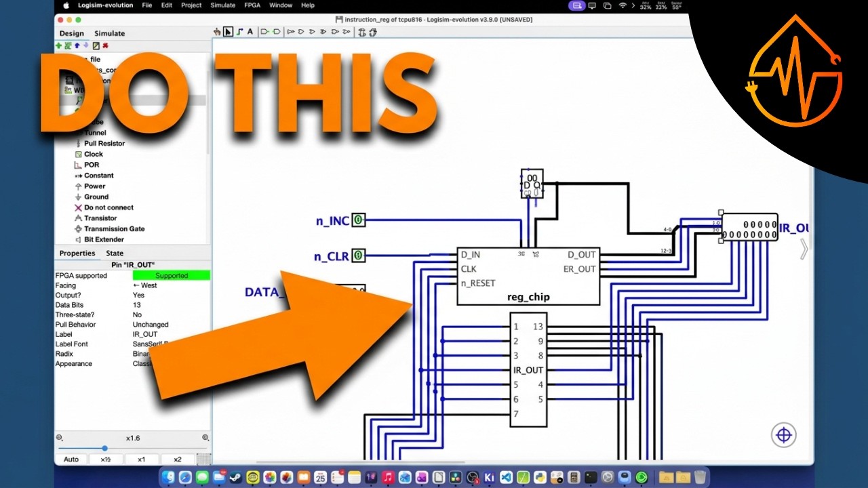The image size is (868, 488).
Task: Select the Poke hand tool
Action: click(217, 31)
